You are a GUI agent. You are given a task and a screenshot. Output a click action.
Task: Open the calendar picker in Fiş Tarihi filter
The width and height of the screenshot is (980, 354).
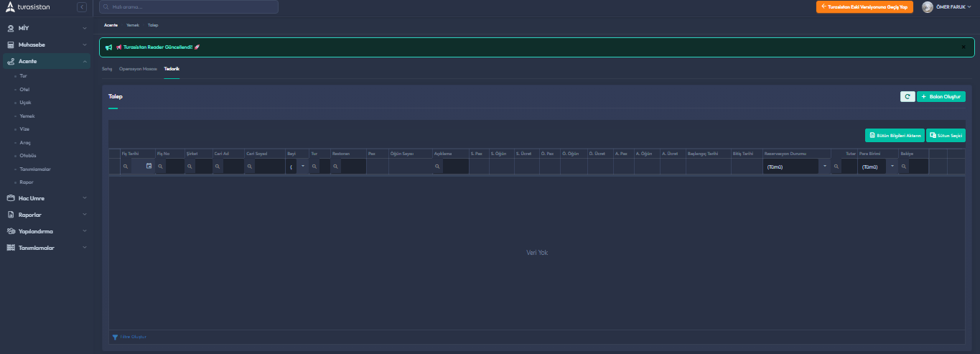[149, 166]
